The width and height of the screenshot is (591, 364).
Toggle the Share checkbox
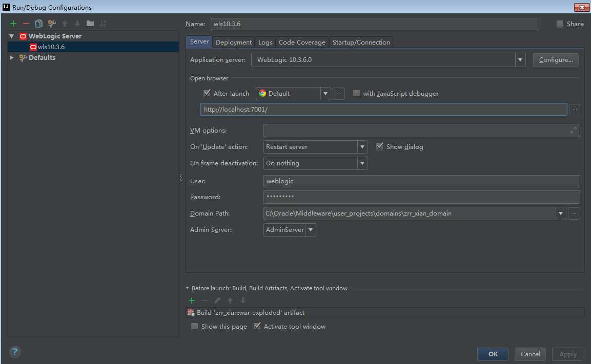[560, 24]
